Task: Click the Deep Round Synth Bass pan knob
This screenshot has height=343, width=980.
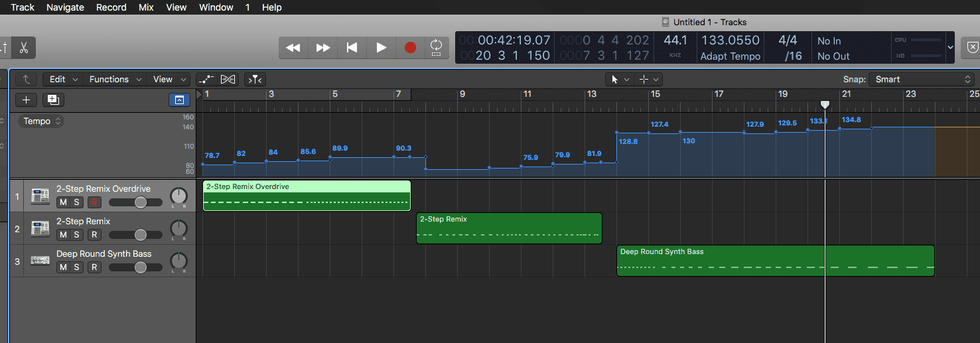Action: tap(178, 261)
